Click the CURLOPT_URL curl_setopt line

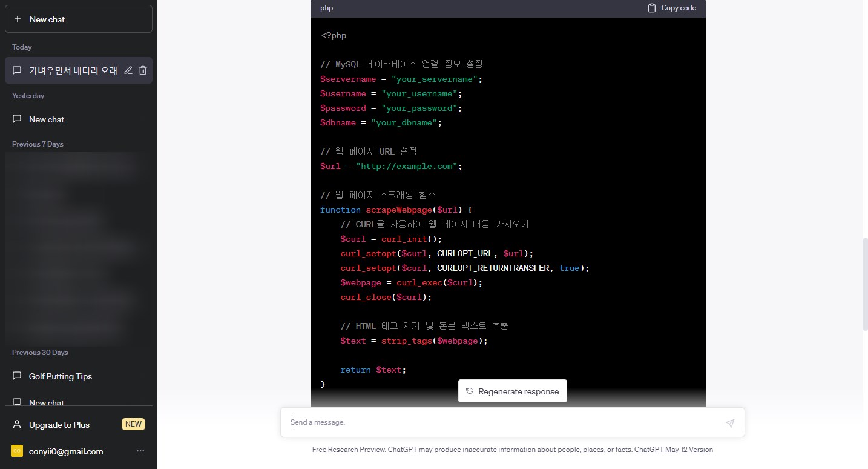[437, 254]
